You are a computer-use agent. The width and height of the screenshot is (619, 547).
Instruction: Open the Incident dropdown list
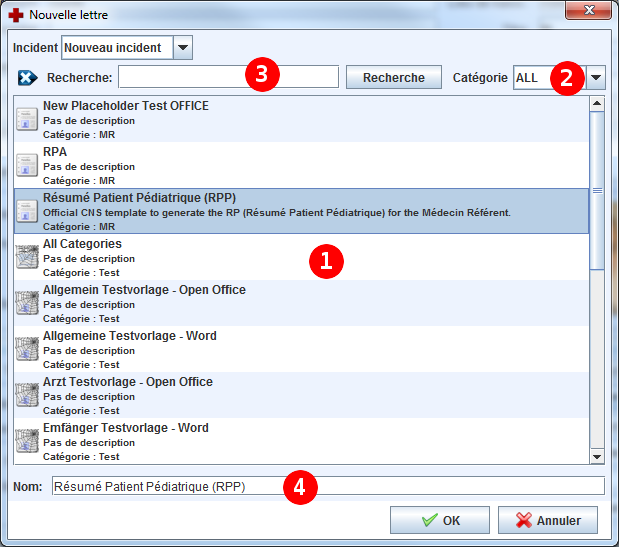pos(183,47)
